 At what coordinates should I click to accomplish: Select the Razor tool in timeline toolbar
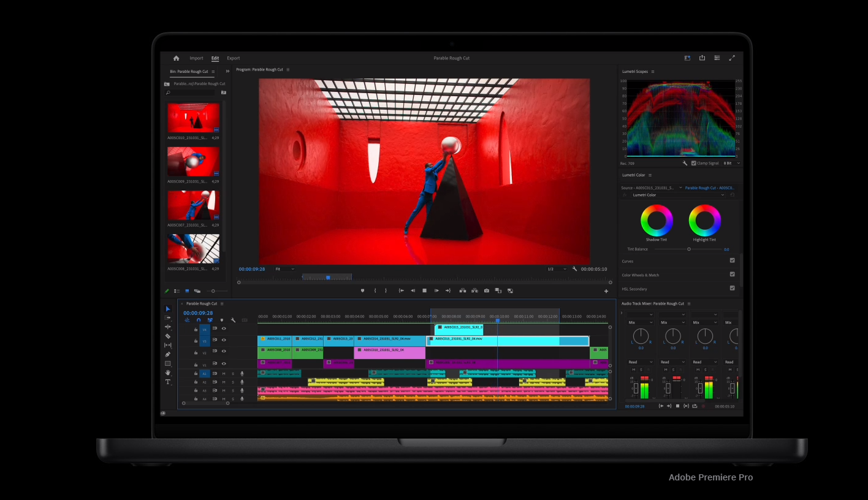(x=168, y=336)
